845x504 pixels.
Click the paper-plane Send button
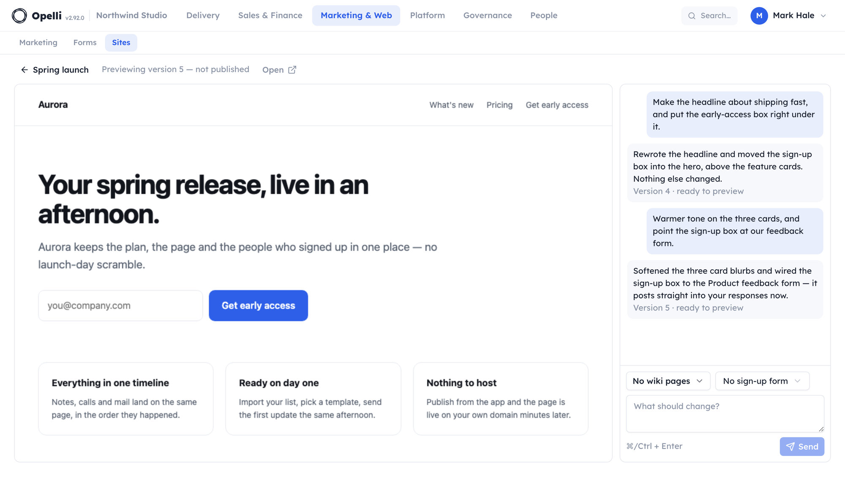click(x=801, y=446)
